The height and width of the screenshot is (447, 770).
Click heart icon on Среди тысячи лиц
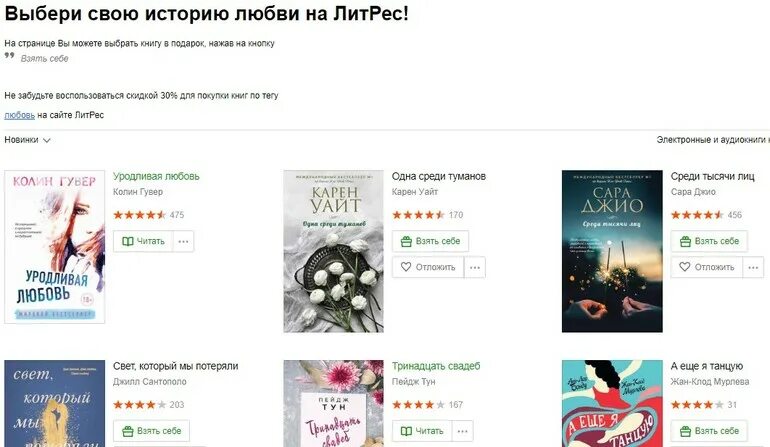(685, 267)
